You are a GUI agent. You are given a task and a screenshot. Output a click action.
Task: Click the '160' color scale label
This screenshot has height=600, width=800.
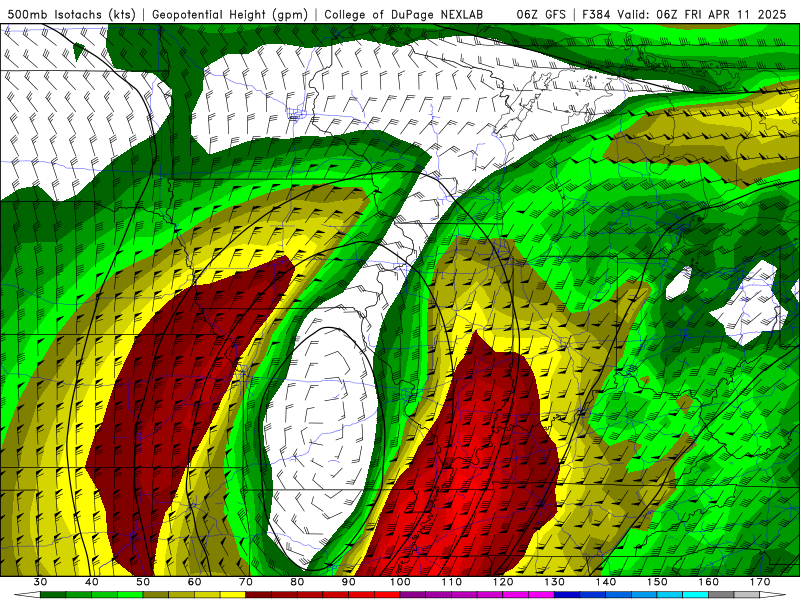(709, 582)
